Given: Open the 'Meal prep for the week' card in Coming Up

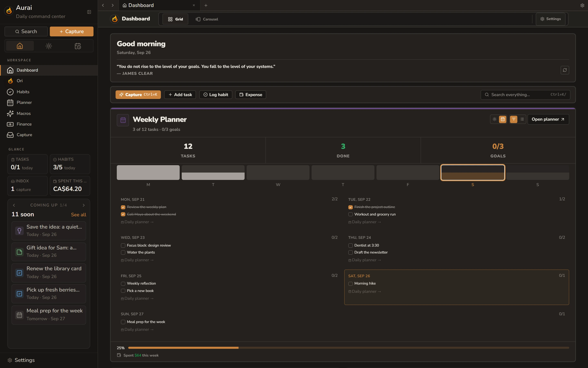Looking at the screenshot, I should (x=49, y=315).
